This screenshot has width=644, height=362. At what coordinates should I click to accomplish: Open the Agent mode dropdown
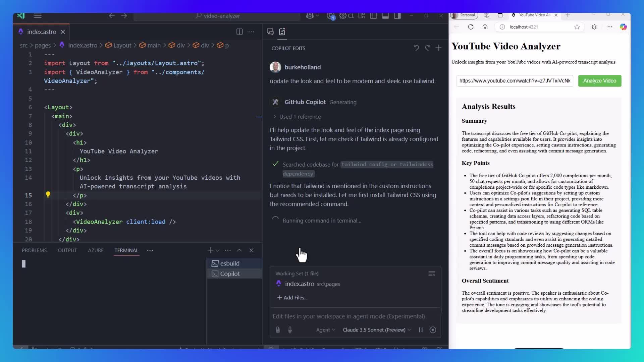pos(326,330)
